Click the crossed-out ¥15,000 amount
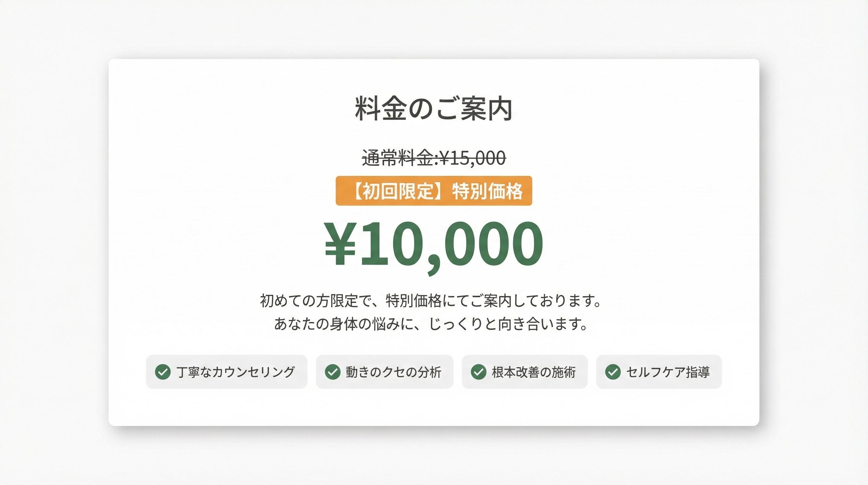Screen dimensions: 868x485 click(473, 158)
